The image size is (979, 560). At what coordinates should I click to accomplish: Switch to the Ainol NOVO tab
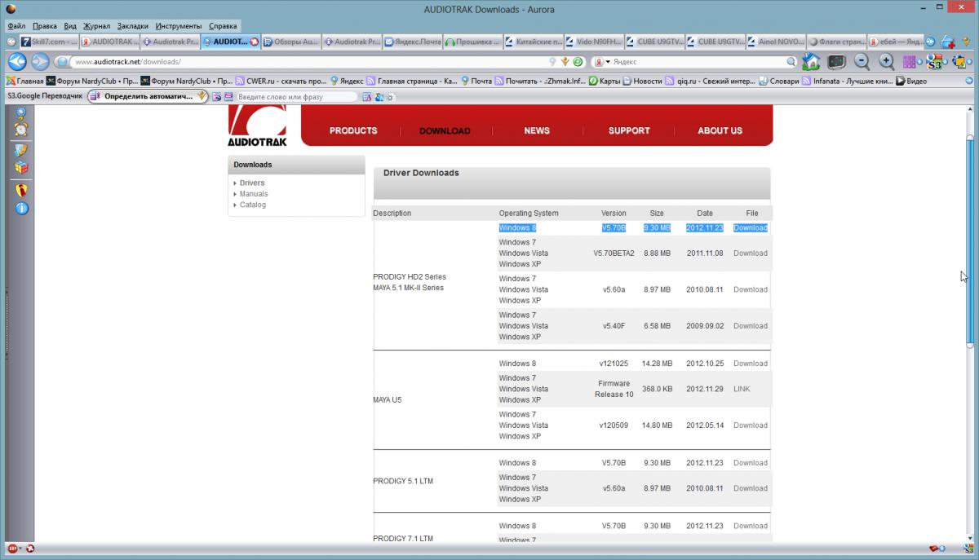pyautogui.click(x=775, y=41)
